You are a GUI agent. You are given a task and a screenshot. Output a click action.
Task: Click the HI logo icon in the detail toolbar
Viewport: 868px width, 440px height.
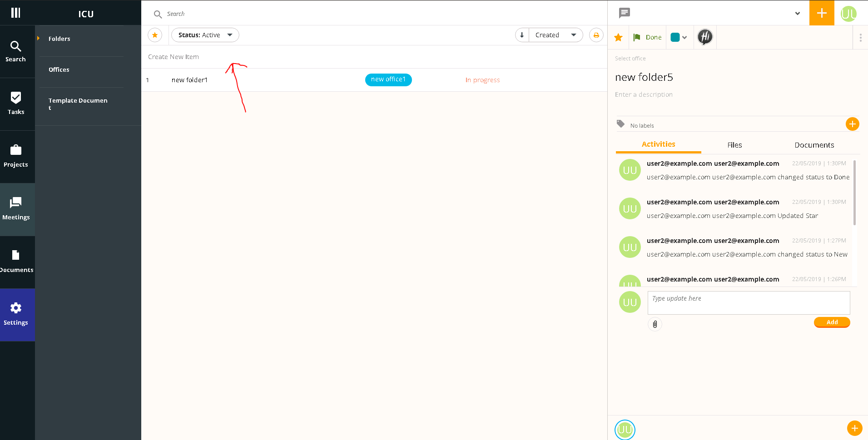705,37
